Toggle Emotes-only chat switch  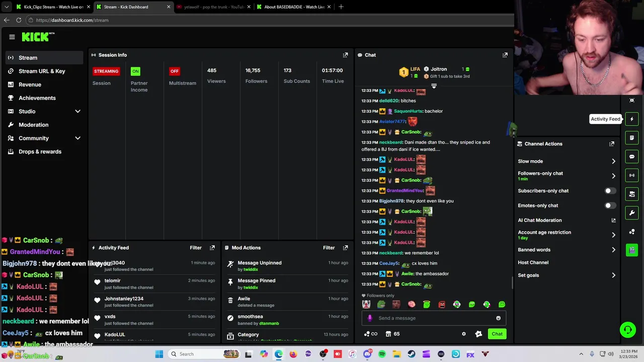(x=609, y=206)
